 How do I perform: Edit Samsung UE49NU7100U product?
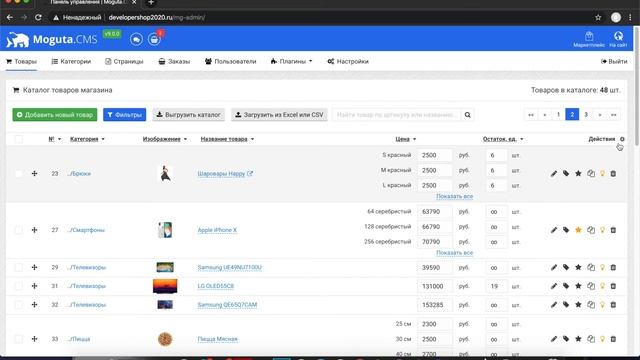click(x=554, y=268)
